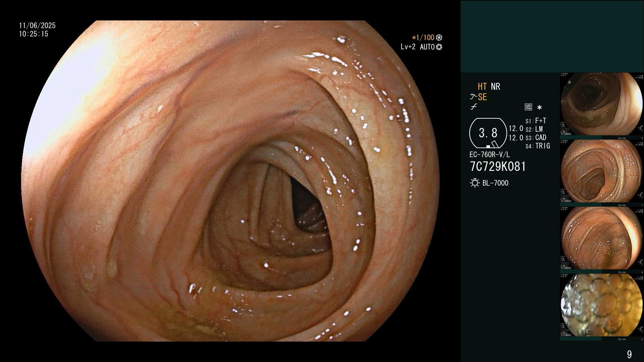This screenshot has width=644, height=362.
Task: Click the upper 12.0 value
Action: (x=516, y=128)
